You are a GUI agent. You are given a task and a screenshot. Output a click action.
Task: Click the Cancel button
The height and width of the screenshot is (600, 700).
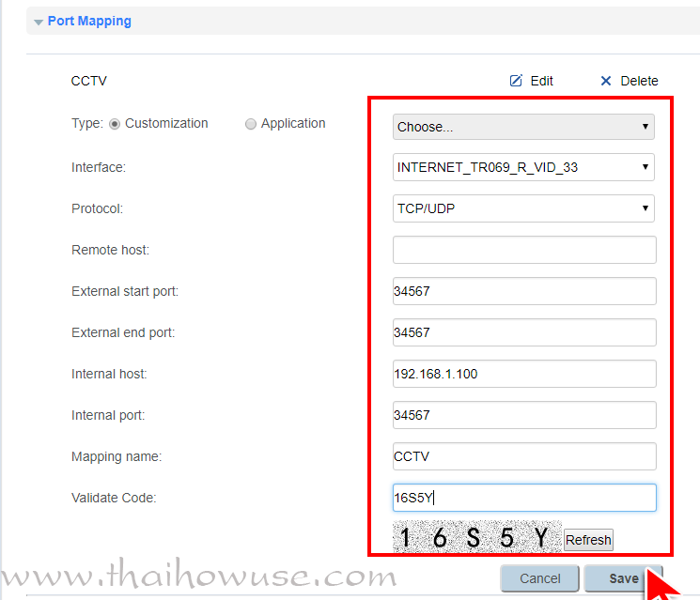click(x=539, y=578)
